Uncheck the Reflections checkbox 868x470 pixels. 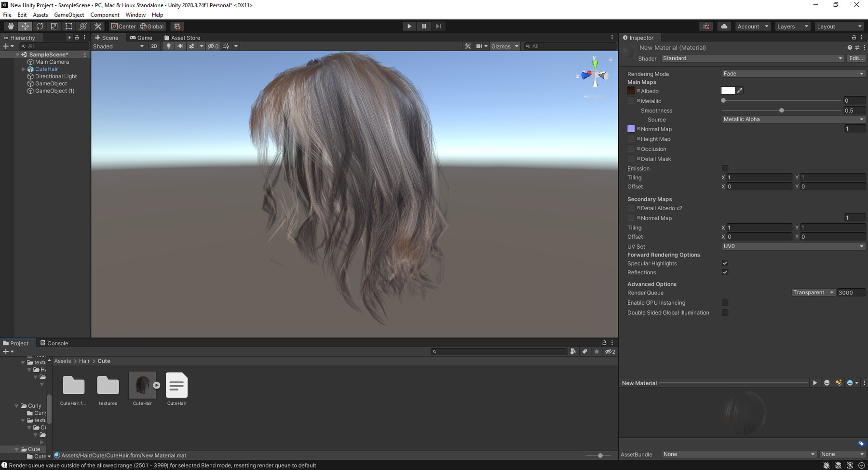725,272
